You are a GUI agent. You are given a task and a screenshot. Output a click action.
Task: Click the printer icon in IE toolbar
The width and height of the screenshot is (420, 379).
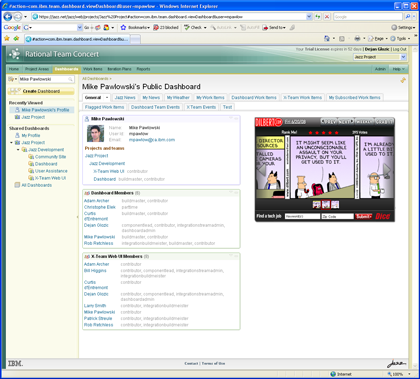[357, 39]
